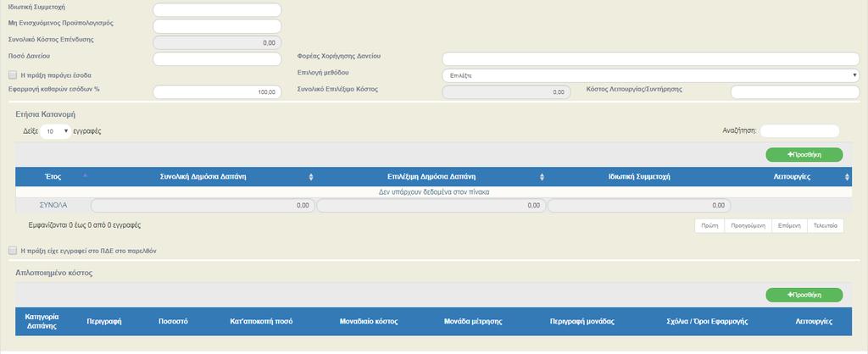Go to Προηγούμενη page
The height and width of the screenshot is (354, 868).
(748, 225)
